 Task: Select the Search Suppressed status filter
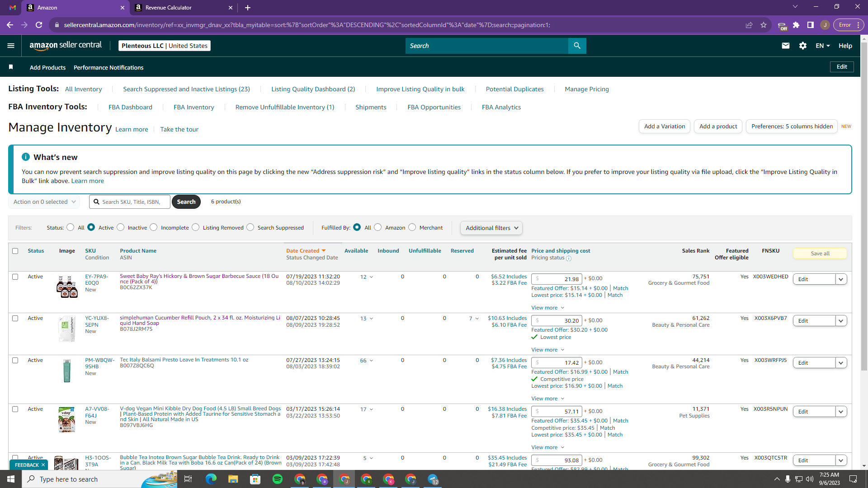[250, 227]
